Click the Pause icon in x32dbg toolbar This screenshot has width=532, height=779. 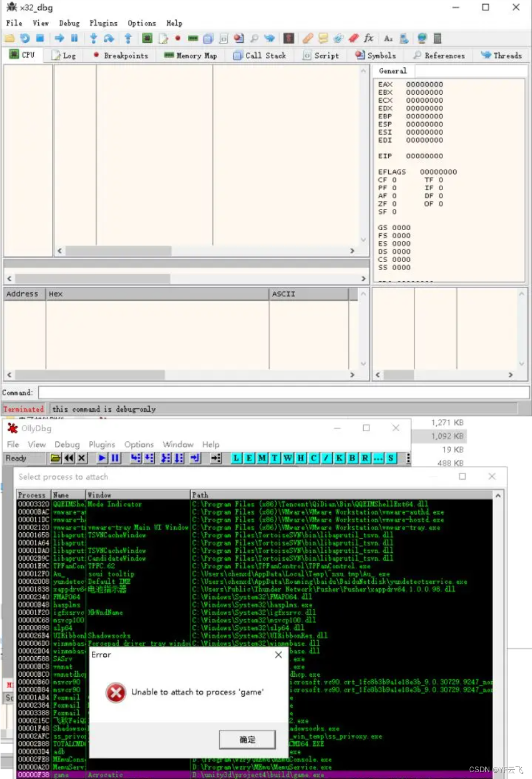point(74,38)
